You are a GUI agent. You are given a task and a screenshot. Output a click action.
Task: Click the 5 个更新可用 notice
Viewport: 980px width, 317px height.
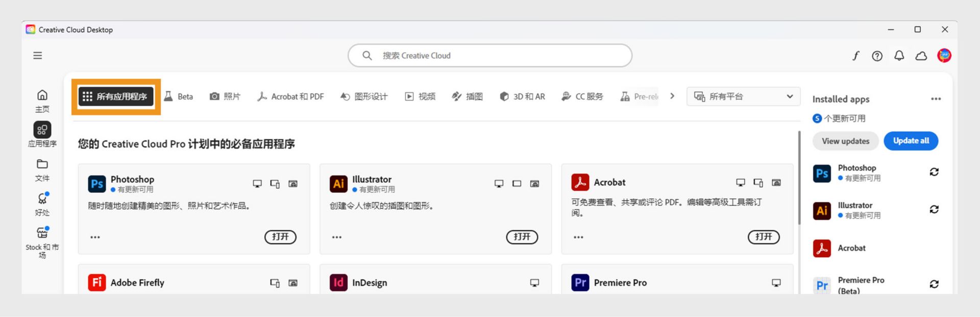click(x=839, y=118)
